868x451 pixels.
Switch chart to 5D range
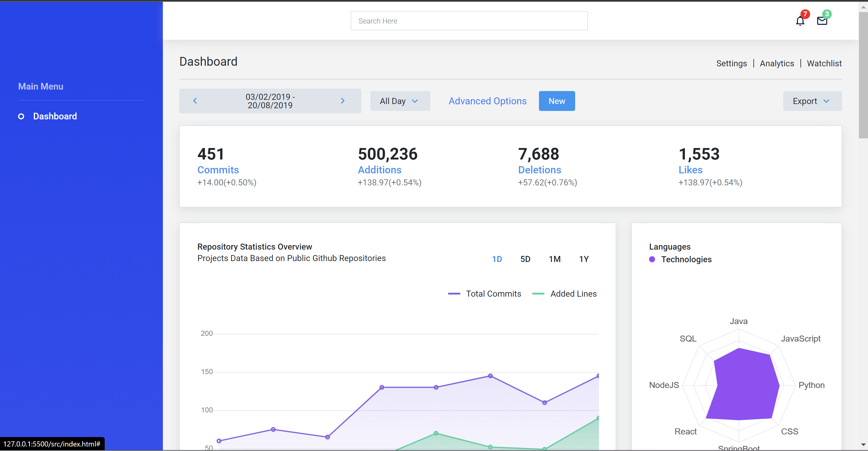(525, 259)
